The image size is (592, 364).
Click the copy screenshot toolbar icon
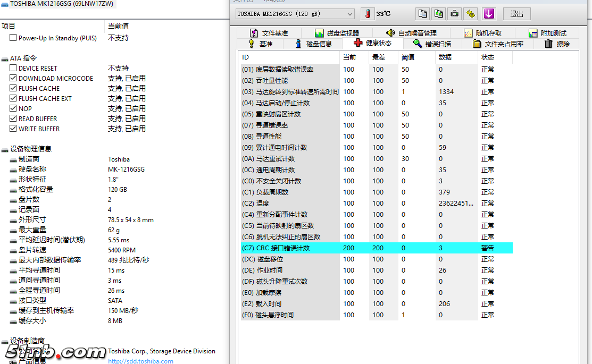pos(438,14)
